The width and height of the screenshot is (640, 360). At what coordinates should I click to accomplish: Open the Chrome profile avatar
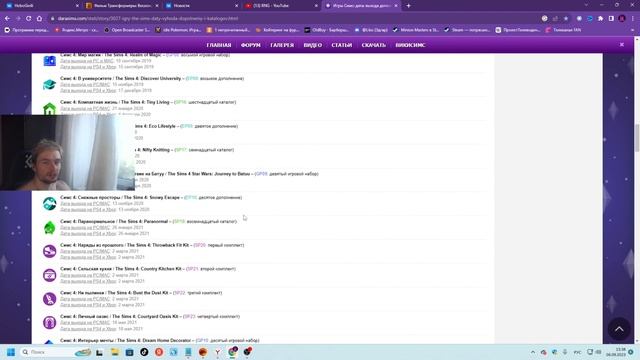(622, 18)
